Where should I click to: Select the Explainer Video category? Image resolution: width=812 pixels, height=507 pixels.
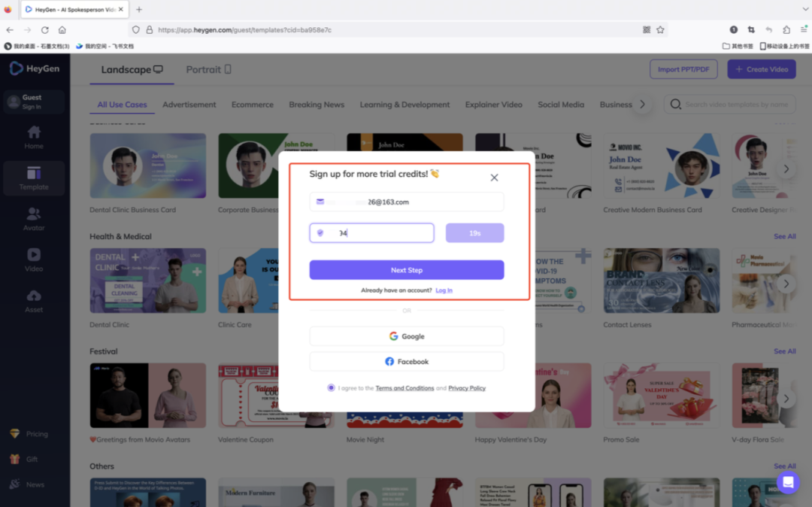point(493,105)
